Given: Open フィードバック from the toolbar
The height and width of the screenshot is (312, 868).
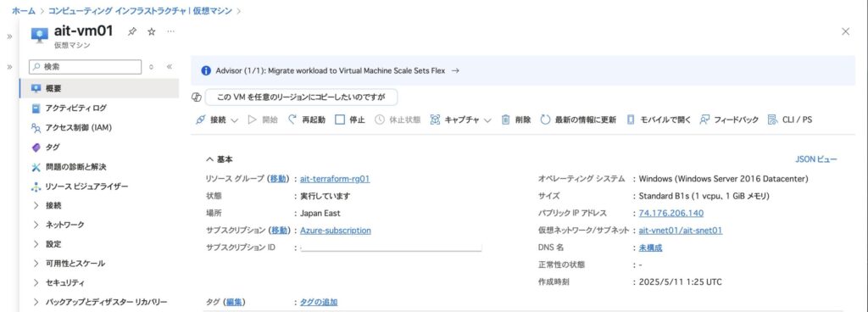Looking at the screenshot, I should click(729, 120).
